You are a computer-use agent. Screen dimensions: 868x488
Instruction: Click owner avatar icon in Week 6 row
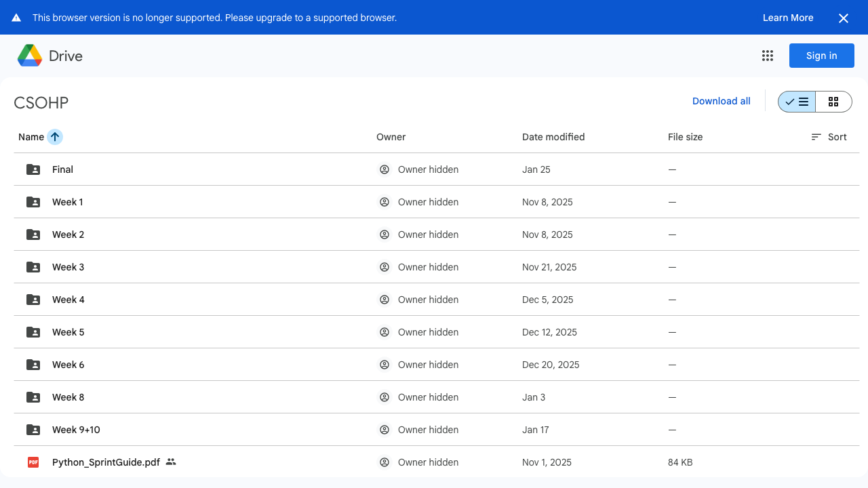coord(384,365)
